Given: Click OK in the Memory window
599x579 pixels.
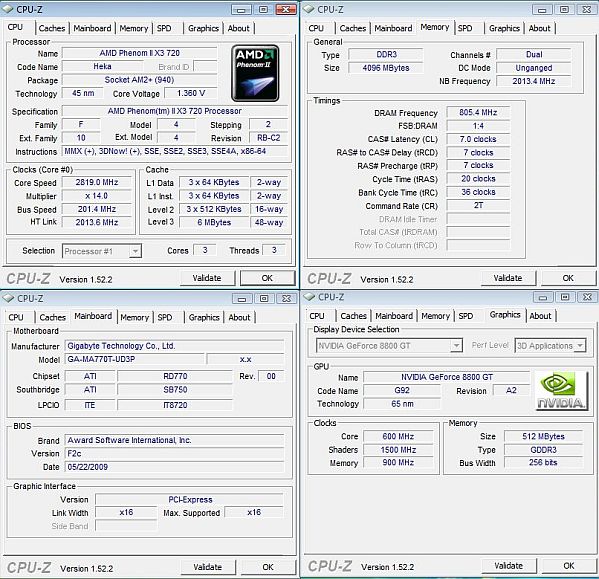Looking at the screenshot, I should (568, 278).
